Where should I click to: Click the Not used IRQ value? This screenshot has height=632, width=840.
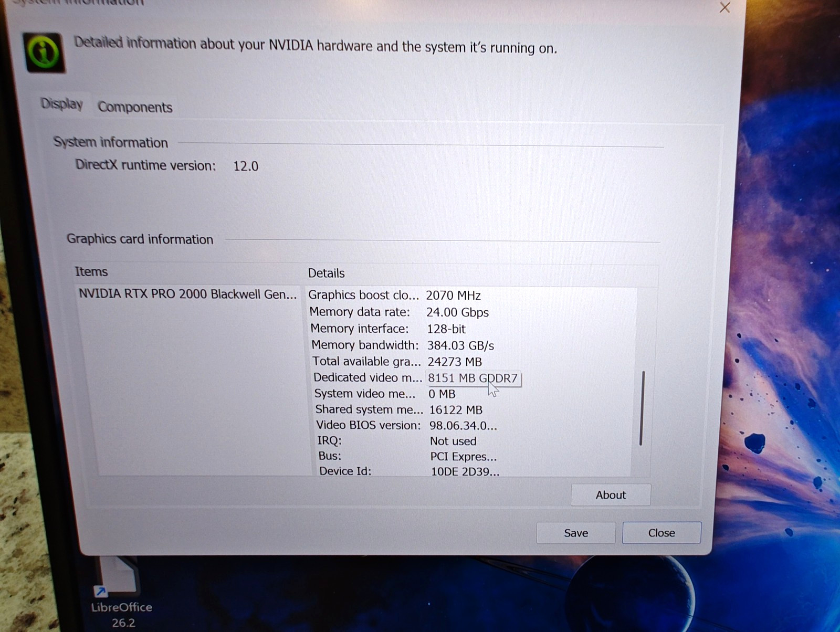(x=453, y=441)
